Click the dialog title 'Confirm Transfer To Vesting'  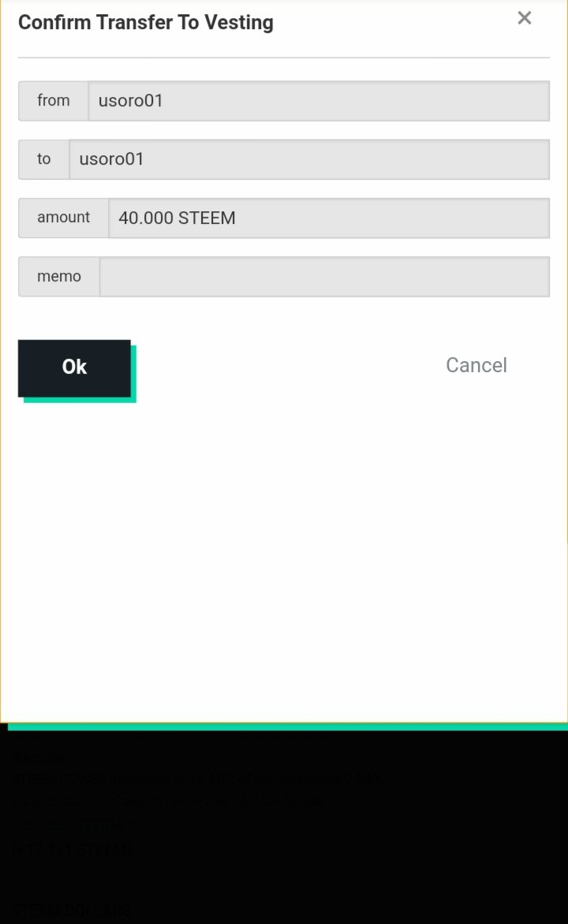pyautogui.click(x=146, y=22)
